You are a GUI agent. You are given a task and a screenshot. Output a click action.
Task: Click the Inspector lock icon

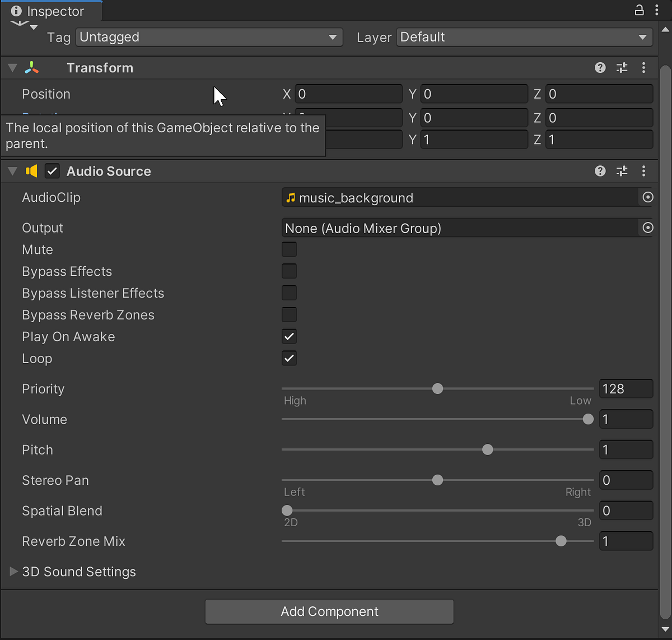coord(639,10)
